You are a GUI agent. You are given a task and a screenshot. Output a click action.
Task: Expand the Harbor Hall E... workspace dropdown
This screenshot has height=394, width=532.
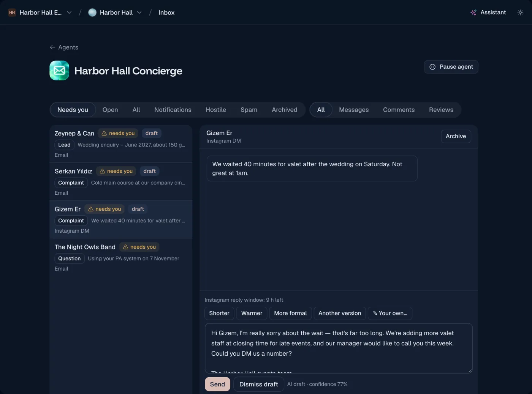click(69, 13)
